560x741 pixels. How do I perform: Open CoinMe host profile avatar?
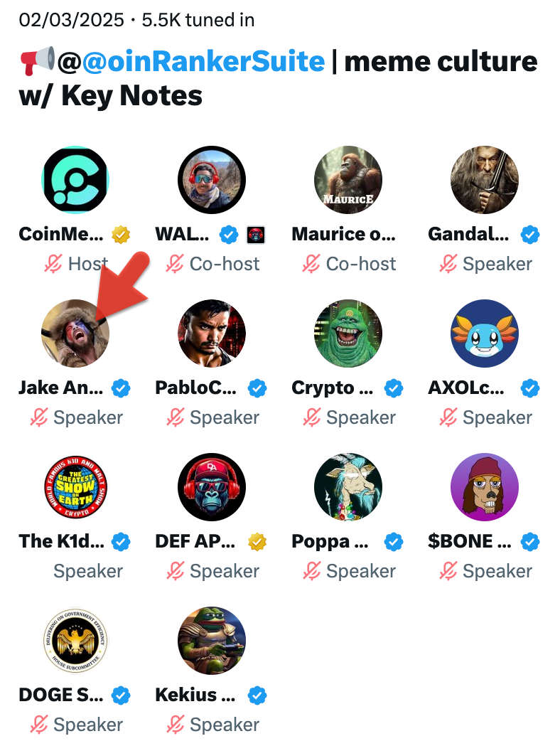[75, 180]
